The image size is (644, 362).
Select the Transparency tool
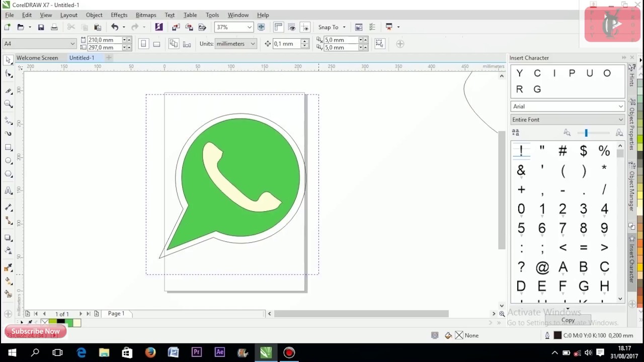coord(8,250)
